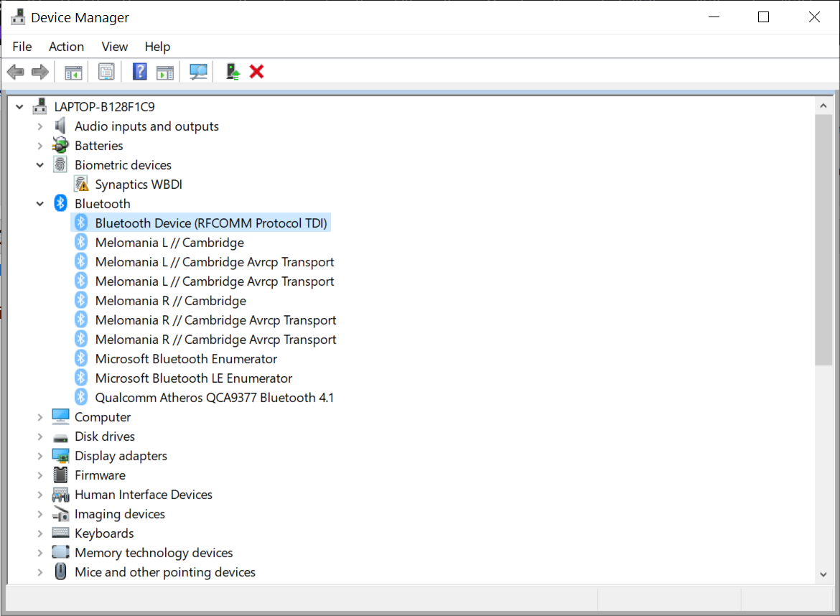Select Qualcomm Atheros QCA9377 Bluetooth 4.1

pyautogui.click(x=214, y=398)
